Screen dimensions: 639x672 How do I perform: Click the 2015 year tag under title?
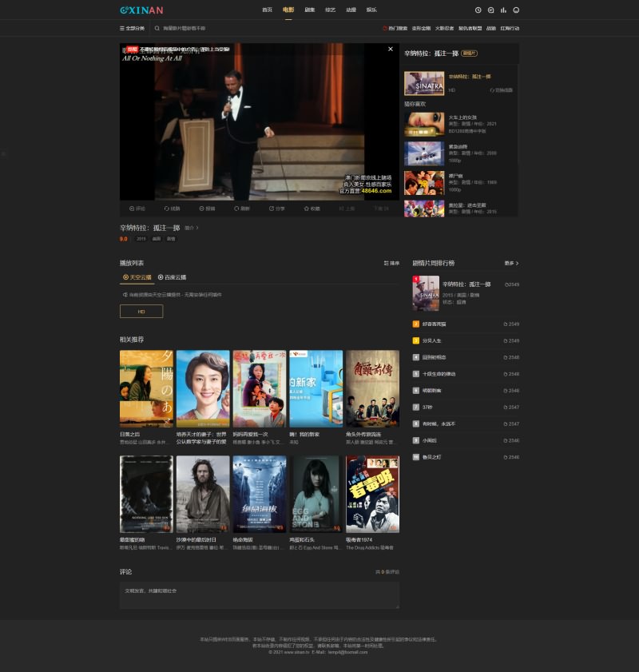141,239
